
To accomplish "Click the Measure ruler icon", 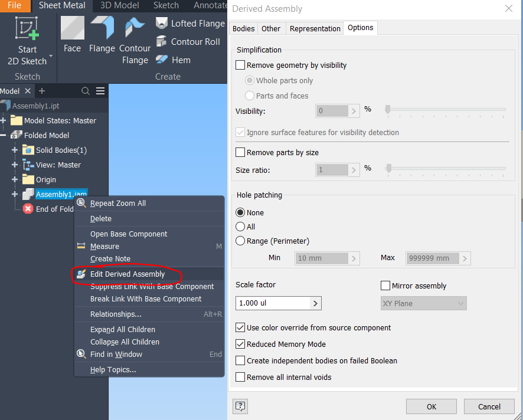I will tap(81, 246).
